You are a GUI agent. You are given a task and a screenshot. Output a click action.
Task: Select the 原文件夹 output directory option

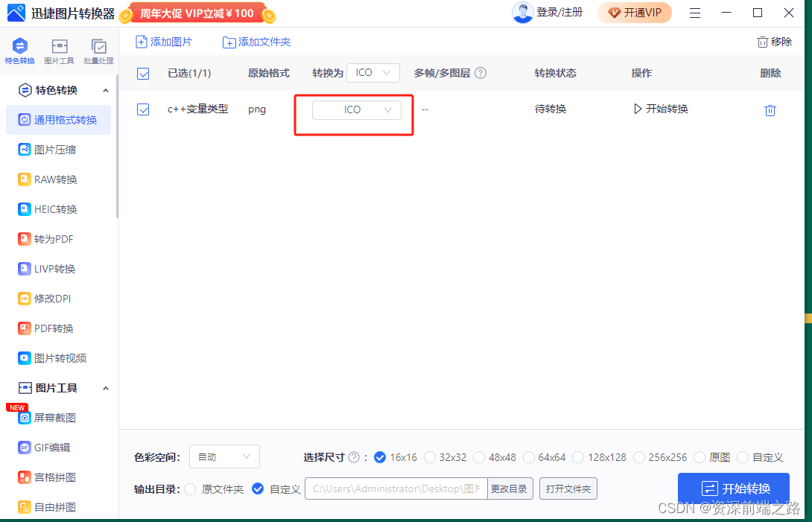click(x=191, y=488)
